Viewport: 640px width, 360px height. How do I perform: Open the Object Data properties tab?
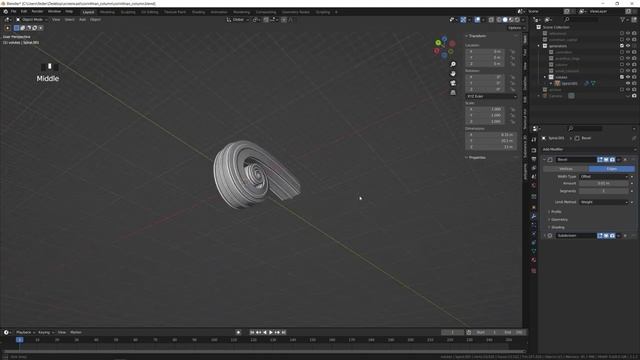(533, 251)
